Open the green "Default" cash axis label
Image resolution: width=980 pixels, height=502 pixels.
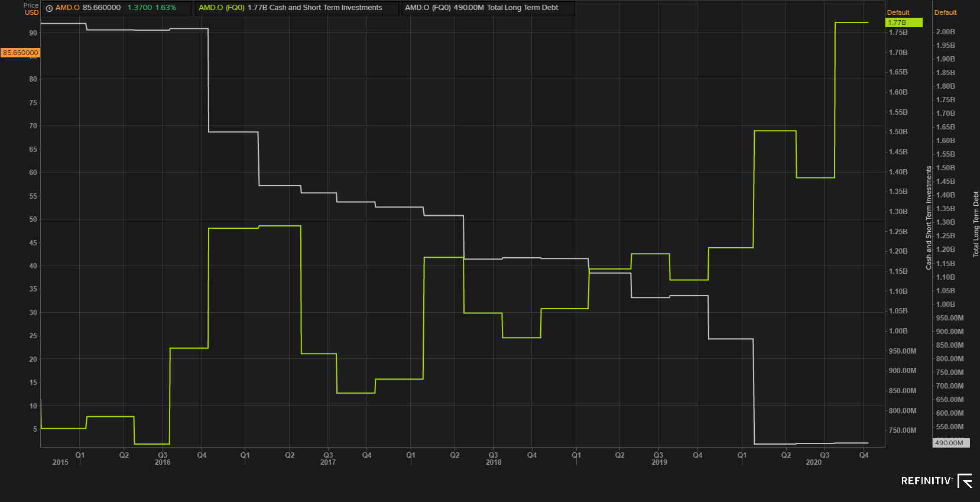(x=898, y=12)
